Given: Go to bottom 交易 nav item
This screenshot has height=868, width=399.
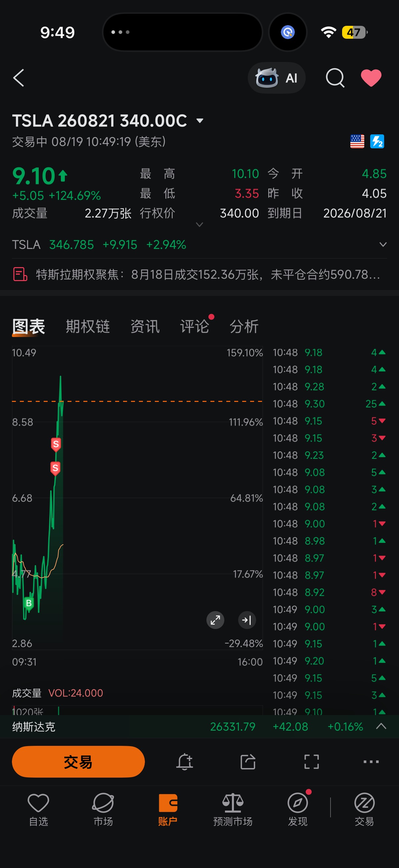Looking at the screenshot, I should (364, 809).
